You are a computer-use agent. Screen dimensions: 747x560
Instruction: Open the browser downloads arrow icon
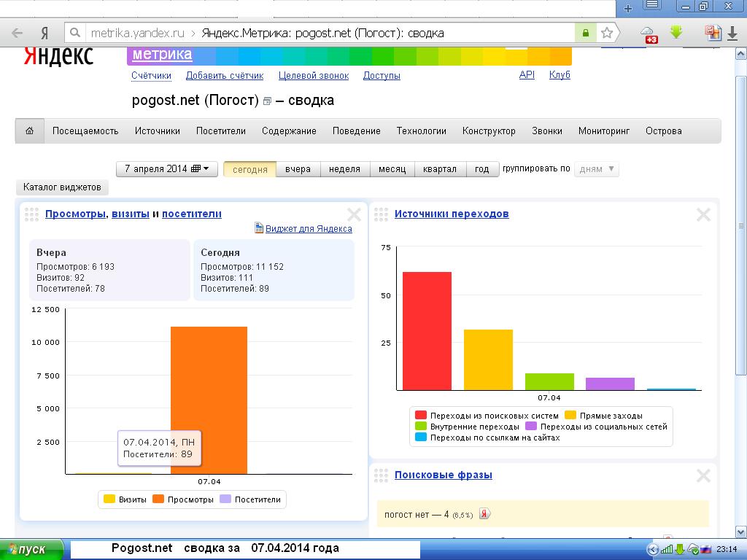pos(732,34)
